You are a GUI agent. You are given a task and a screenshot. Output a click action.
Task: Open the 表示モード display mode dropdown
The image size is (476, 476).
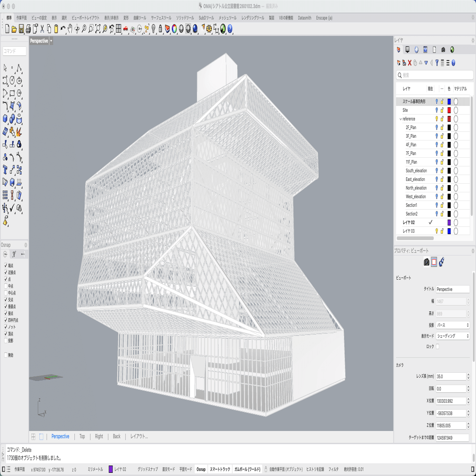[x=453, y=336]
